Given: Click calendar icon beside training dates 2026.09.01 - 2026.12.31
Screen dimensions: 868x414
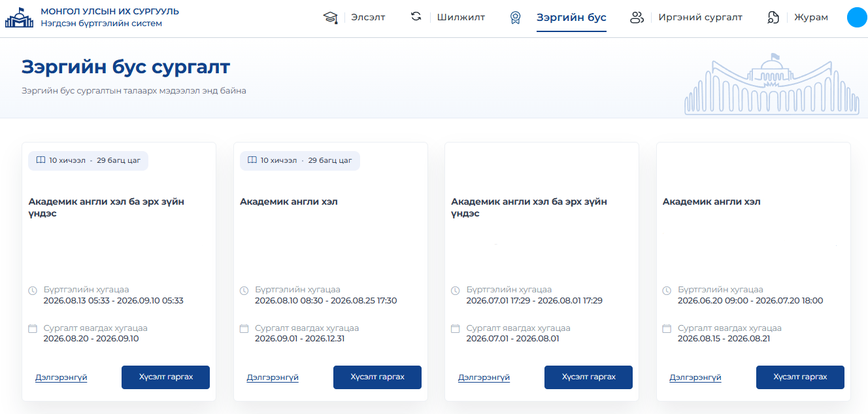Looking at the screenshot, I should click(244, 328).
